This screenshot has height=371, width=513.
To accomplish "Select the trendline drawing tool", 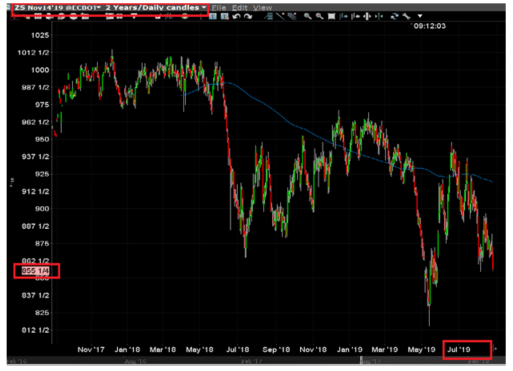I will coord(280,16).
